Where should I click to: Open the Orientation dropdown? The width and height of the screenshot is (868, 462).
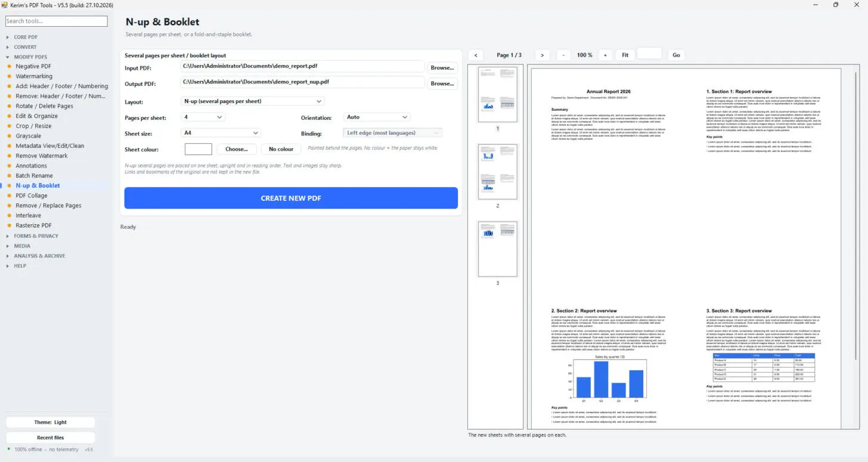tap(377, 117)
